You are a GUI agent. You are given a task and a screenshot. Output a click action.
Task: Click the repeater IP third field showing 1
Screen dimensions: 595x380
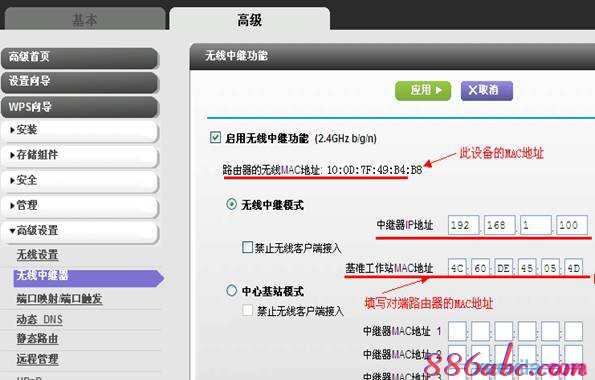[x=535, y=225]
